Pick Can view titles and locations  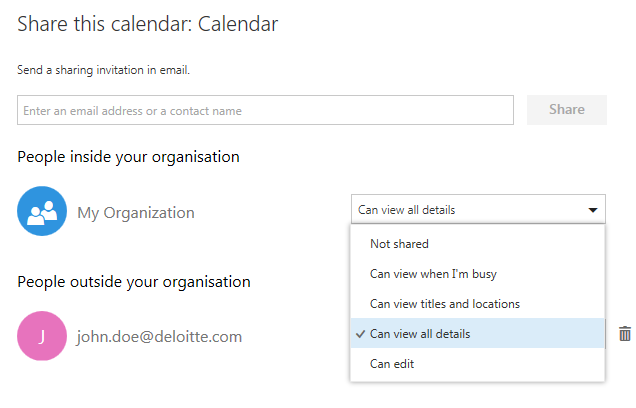pyautogui.click(x=444, y=304)
